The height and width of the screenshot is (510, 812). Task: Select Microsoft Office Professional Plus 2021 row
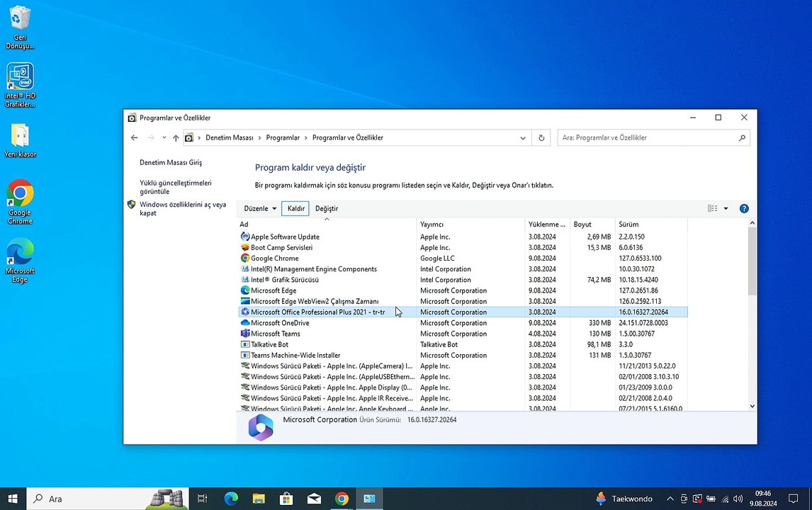coord(463,312)
